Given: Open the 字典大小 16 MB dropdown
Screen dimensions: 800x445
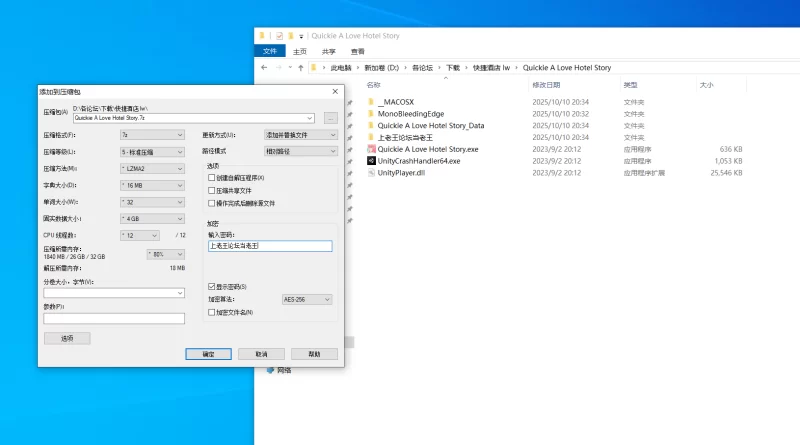Looking at the screenshot, I should (x=152, y=185).
